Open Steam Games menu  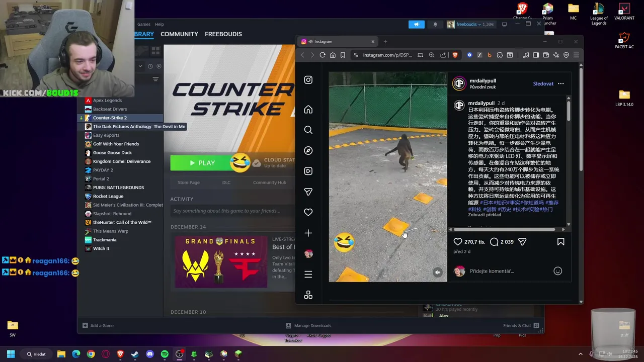pos(144,24)
